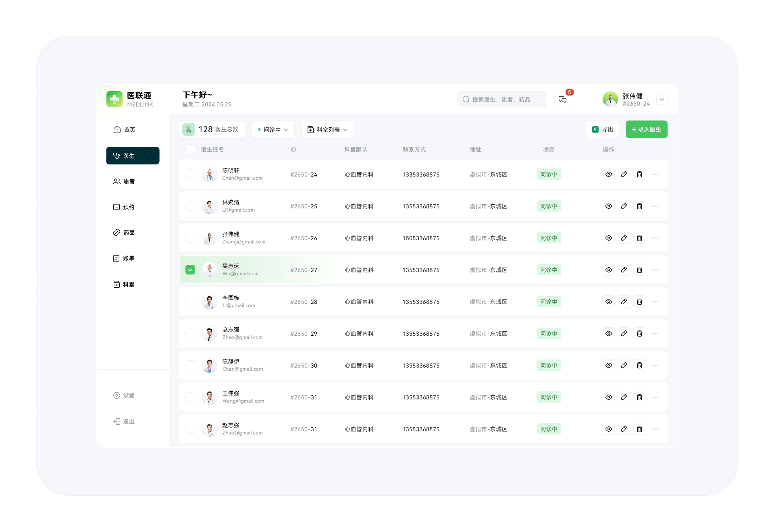Go to 首页 in the sidebar

(124, 130)
